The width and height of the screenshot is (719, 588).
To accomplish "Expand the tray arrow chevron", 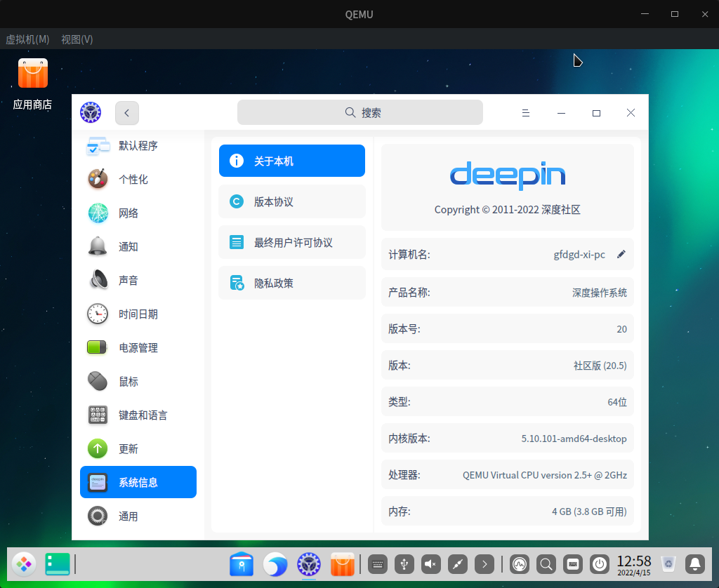I will [x=484, y=564].
